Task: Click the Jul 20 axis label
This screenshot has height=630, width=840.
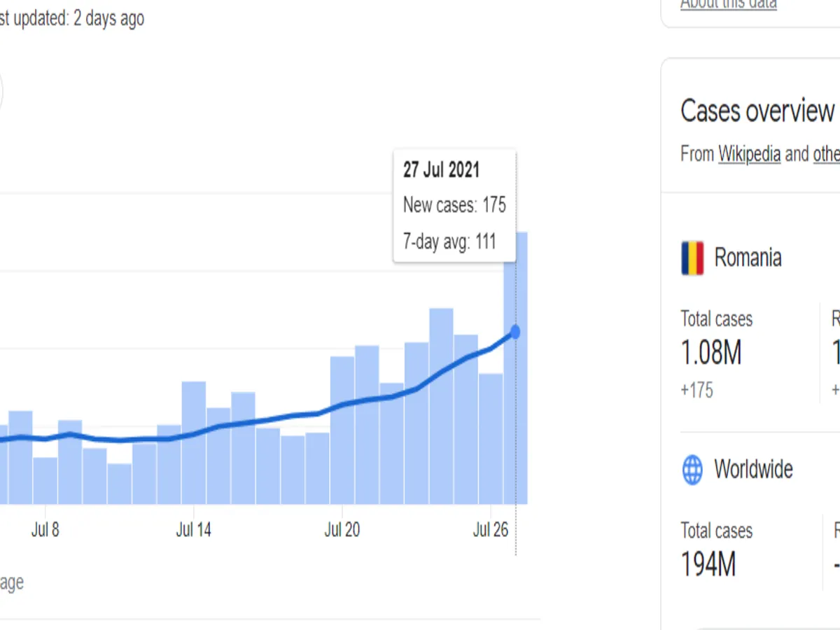Action: [x=342, y=530]
